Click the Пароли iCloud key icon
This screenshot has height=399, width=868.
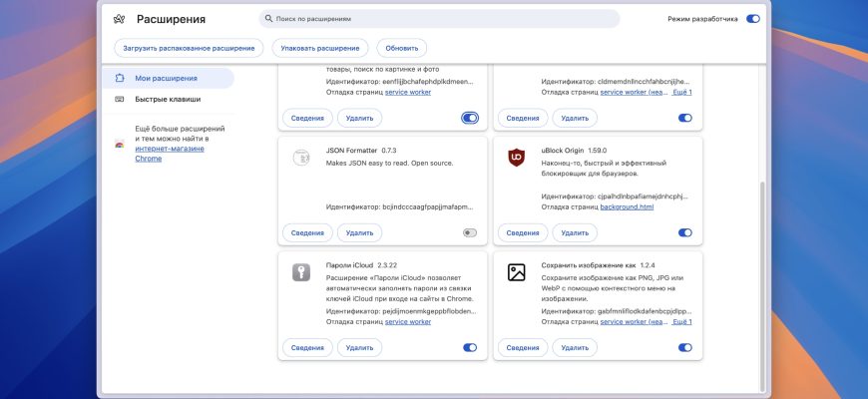pyautogui.click(x=300, y=272)
